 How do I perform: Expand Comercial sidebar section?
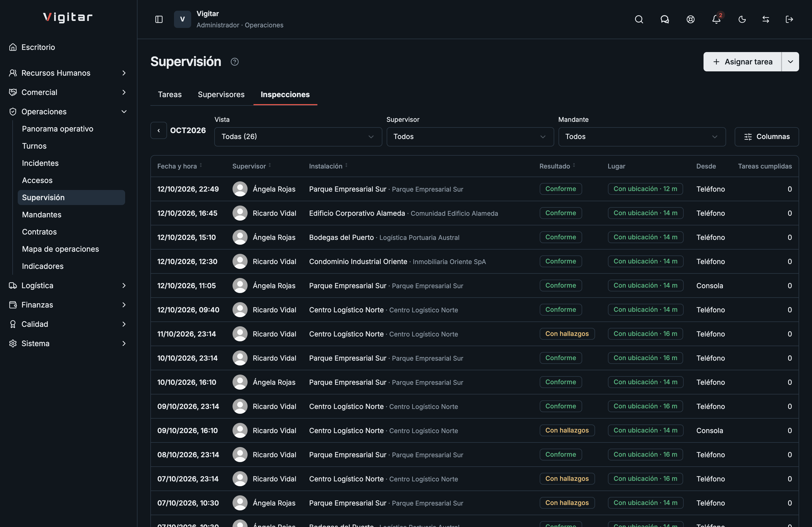pos(68,92)
